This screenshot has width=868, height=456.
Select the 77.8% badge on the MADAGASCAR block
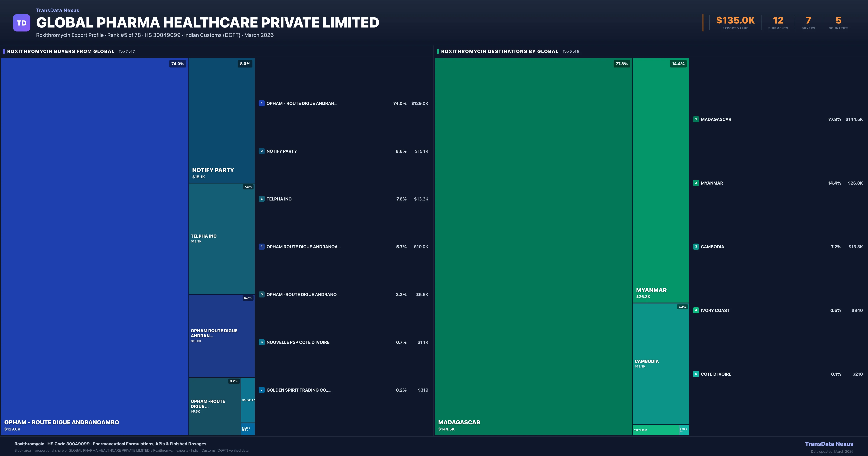pos(622,64)
